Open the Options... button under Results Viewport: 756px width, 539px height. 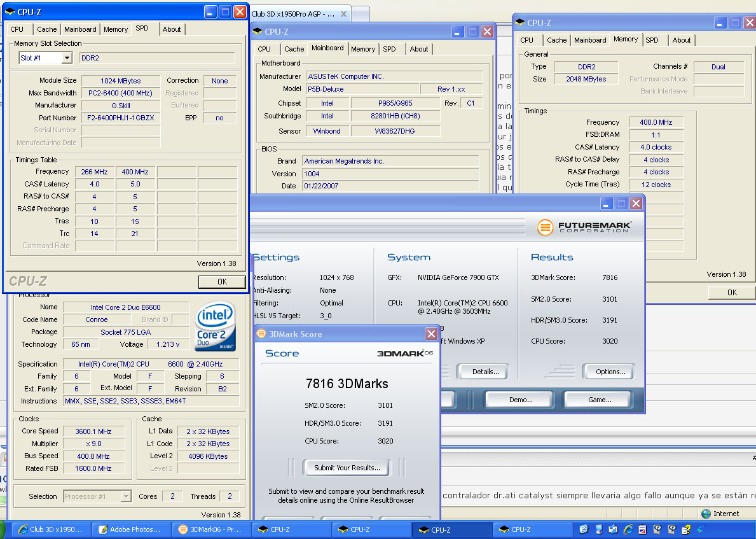pos(610,372)
